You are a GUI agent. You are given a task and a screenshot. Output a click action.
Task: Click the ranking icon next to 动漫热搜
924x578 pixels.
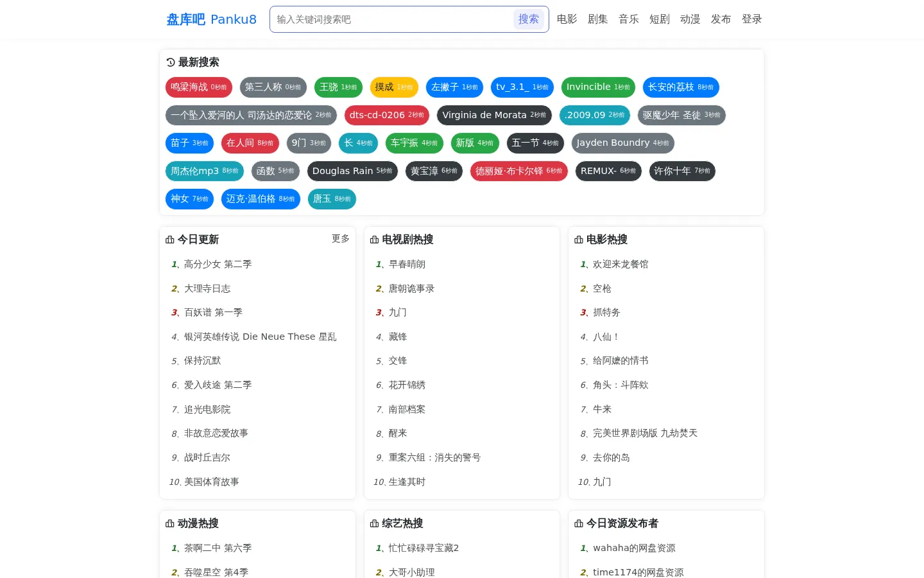170,523
